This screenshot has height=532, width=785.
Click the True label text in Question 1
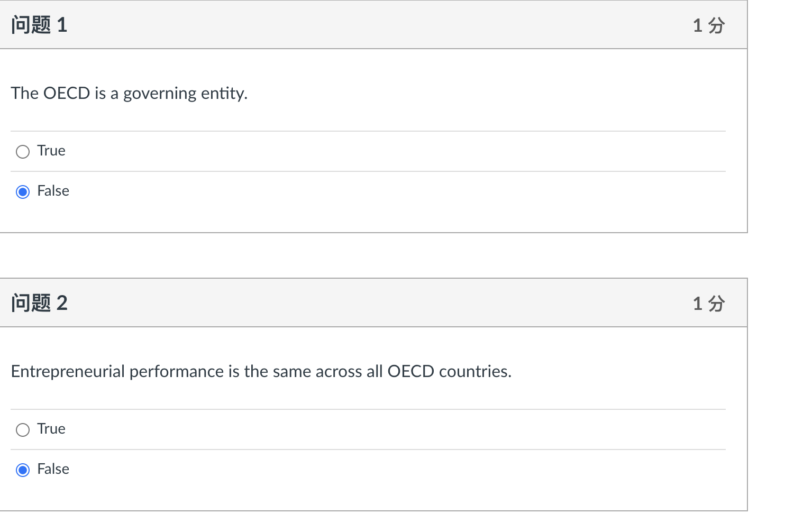click(50, 151)
